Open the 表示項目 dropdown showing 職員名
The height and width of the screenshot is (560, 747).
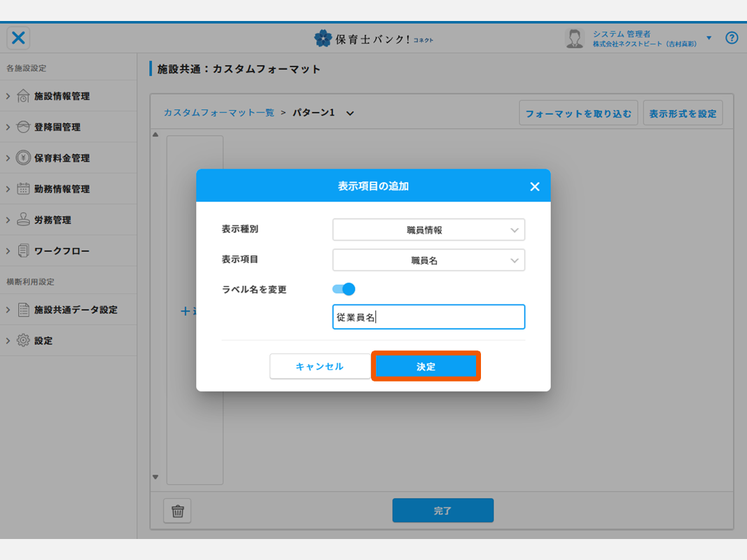(x=428, y=260)
